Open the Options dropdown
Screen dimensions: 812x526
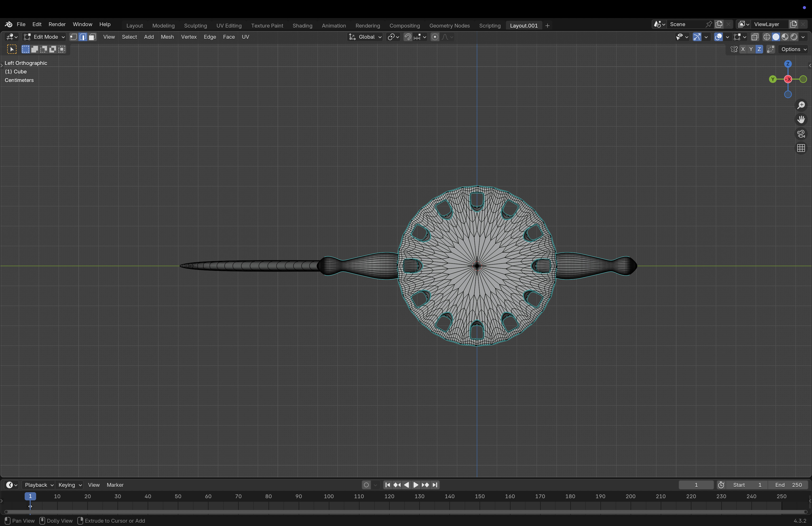pos(793,49)
